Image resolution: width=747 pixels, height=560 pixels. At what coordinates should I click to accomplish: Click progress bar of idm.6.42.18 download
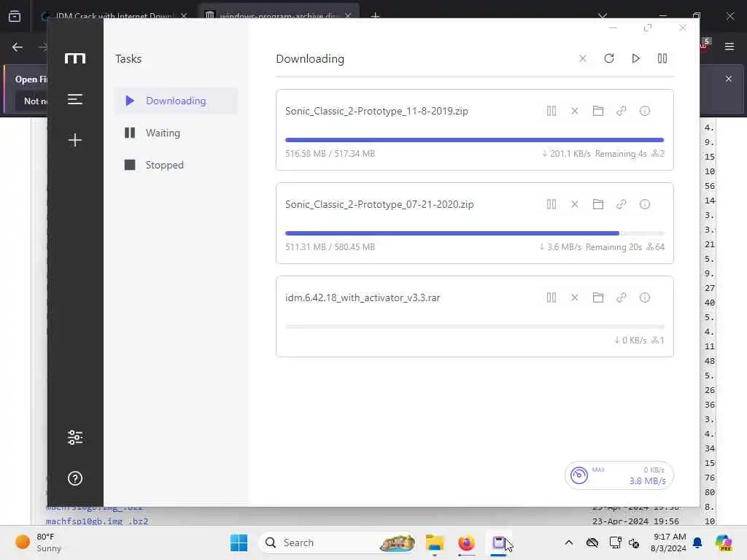[474, 327]
